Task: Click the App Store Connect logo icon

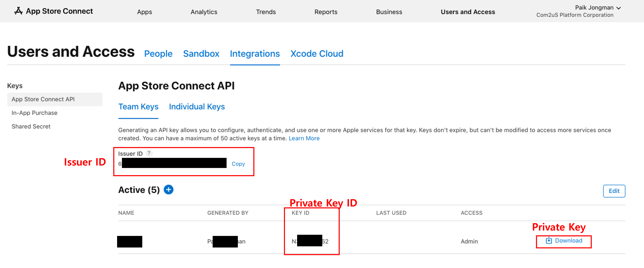Action: pyautogui.click(x=18, y=11)
